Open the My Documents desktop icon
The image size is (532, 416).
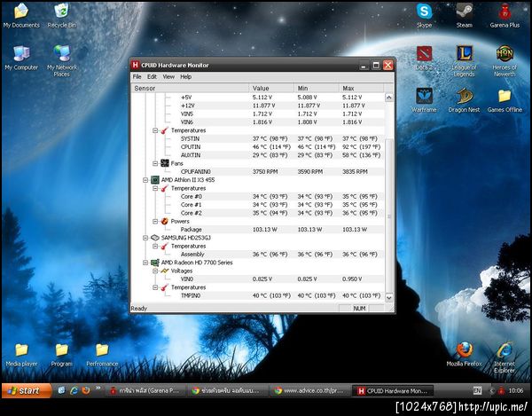point(21,16)
